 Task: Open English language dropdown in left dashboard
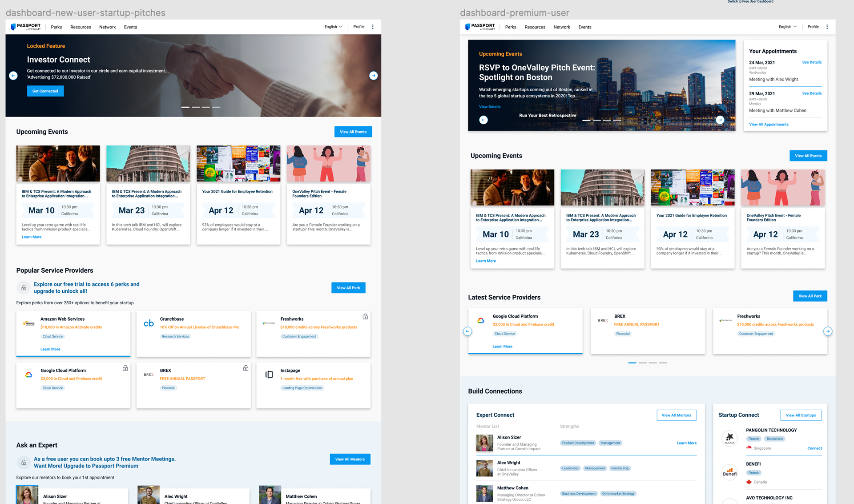[334, 27]
